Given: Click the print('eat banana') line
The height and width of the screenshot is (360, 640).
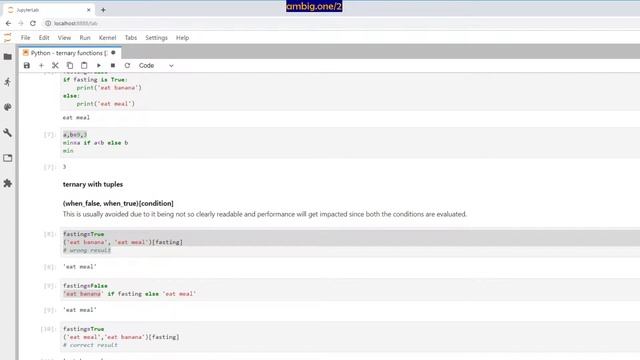Looking at the screenshot, I should coord(109,87).
